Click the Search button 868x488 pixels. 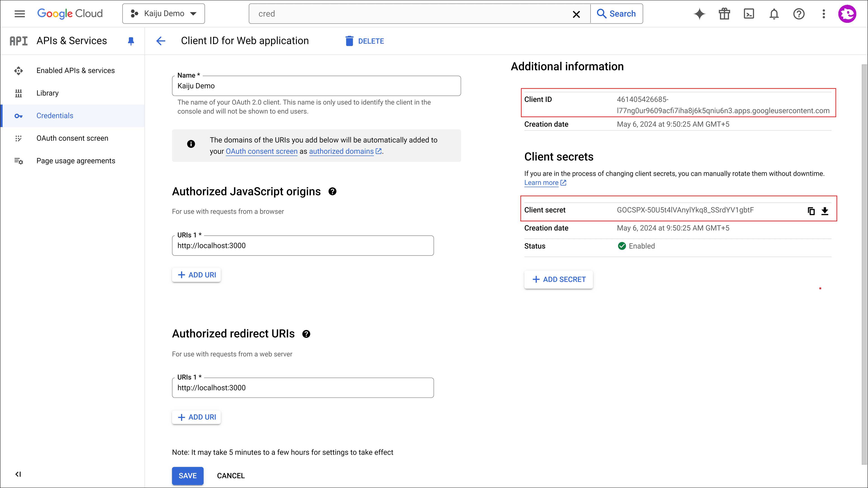pyautogui.click(x=616, y=14)
